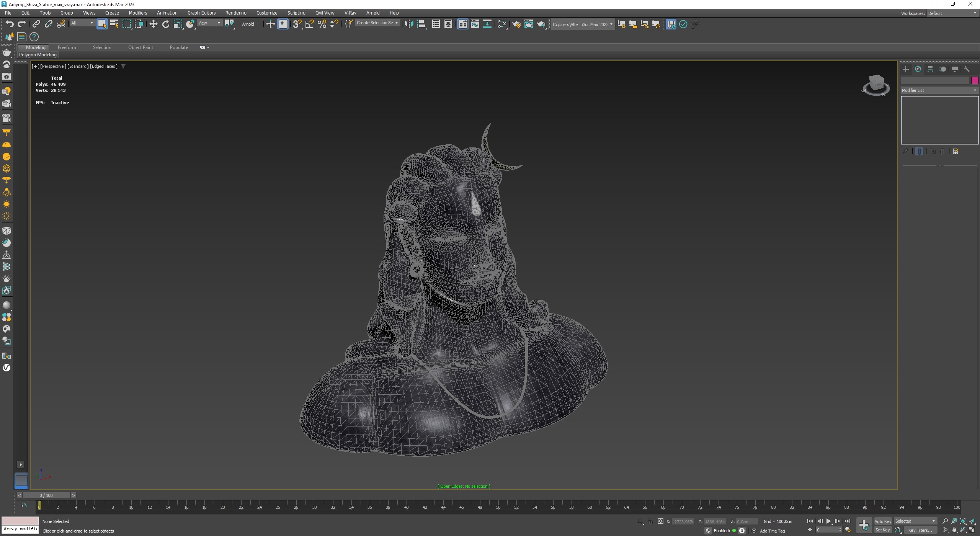Open Select by Name dialog

[114, 24]
